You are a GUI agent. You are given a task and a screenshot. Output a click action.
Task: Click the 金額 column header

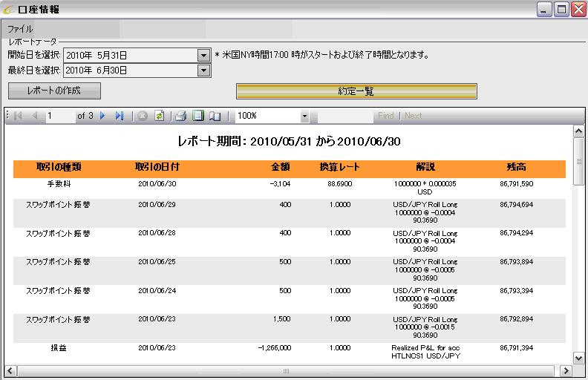click(x=281, y=167)
